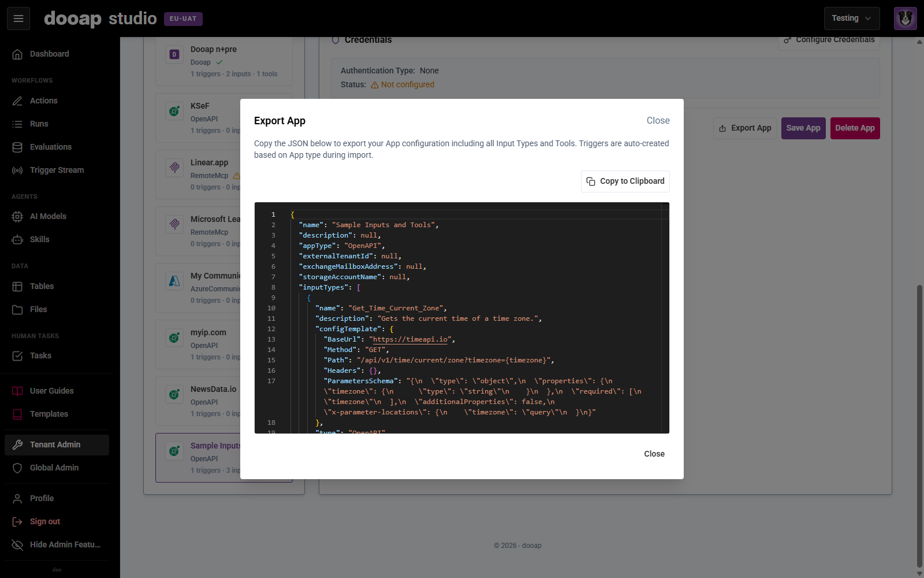Click the Not configured status text

408,84
